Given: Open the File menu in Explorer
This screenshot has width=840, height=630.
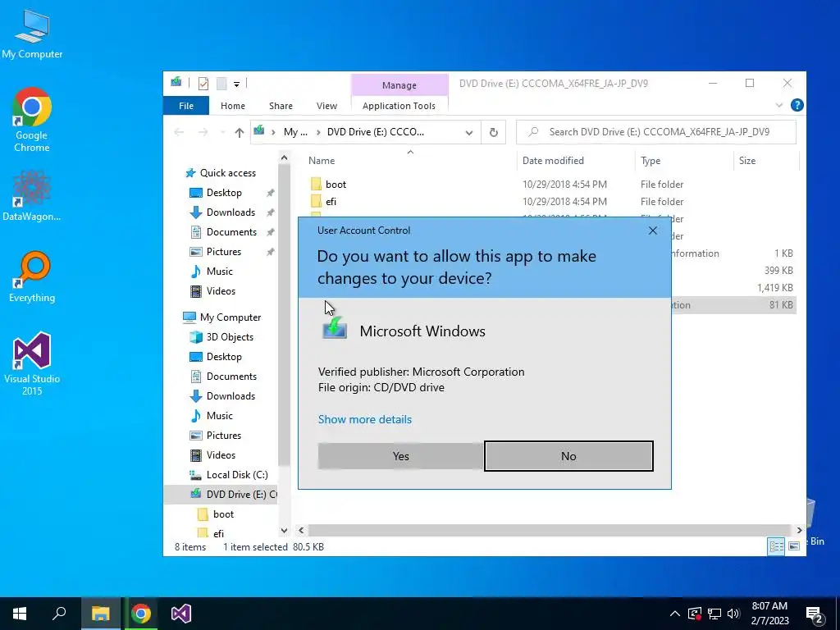Looking at the screenshot, I should click(186, 106).
